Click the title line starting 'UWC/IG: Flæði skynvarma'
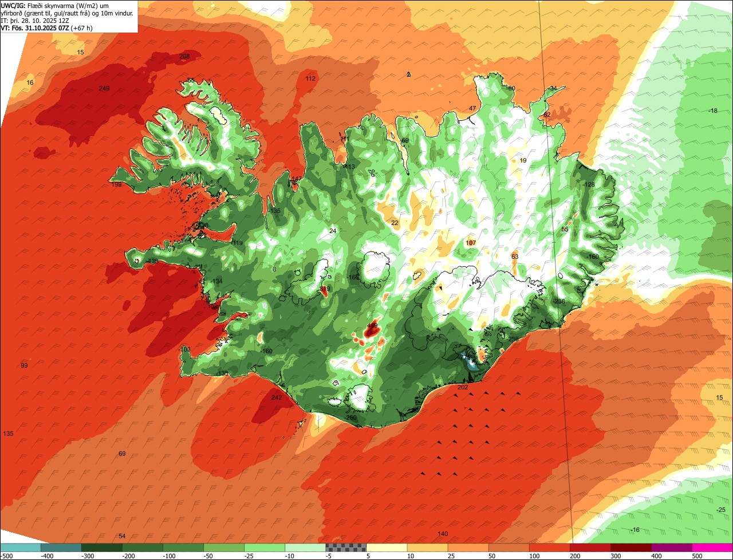733x560 pixels. 55,5
